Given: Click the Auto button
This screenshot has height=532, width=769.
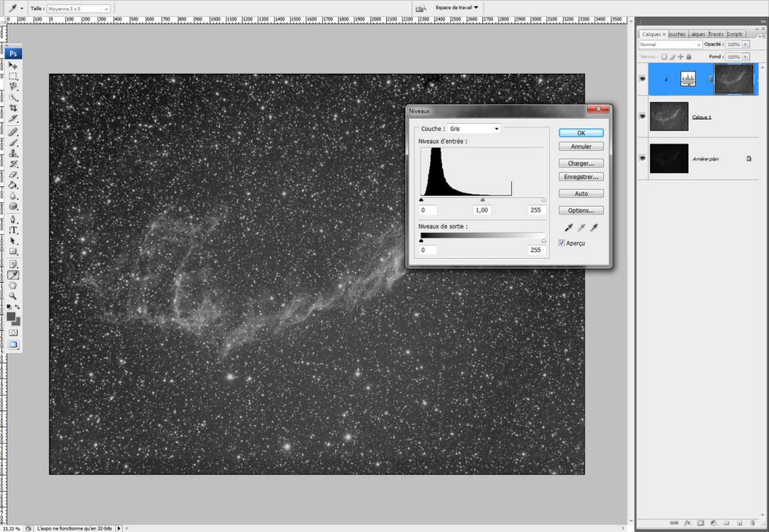Looking at the screenshot, I should pyautogui.click(x=581, y=194).
